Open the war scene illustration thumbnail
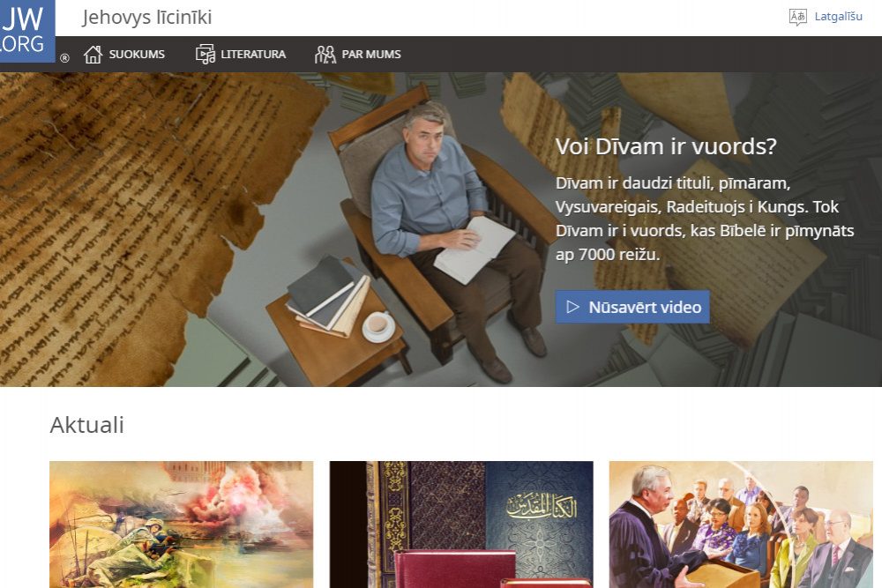This screenshot has width=882, height=588. [x=181, y=525]
